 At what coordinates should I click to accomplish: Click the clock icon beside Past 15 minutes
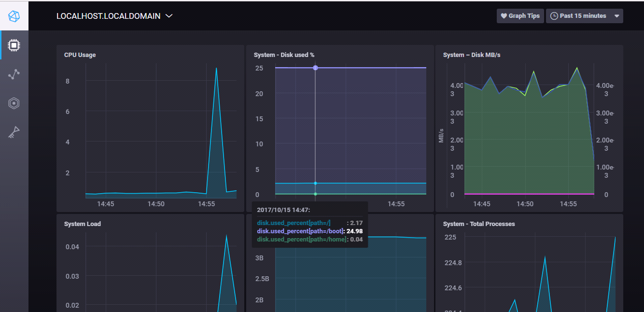coord(554,16)
